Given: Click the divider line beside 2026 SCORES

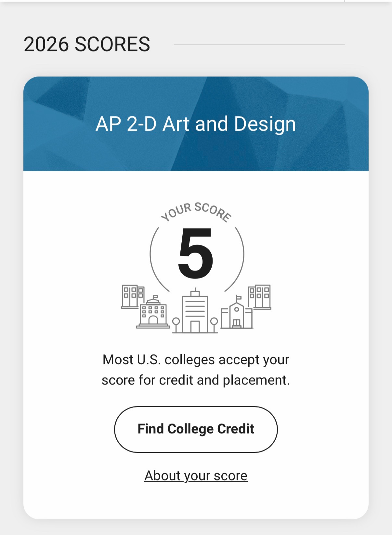Looking at the screenshot, I should [x=259, y=45].
